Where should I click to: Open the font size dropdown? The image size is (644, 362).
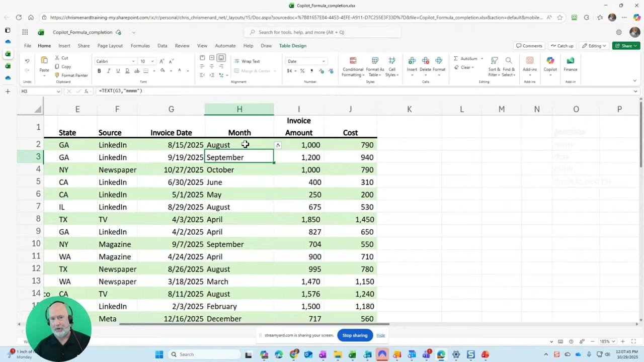click(x=151, y=61)
